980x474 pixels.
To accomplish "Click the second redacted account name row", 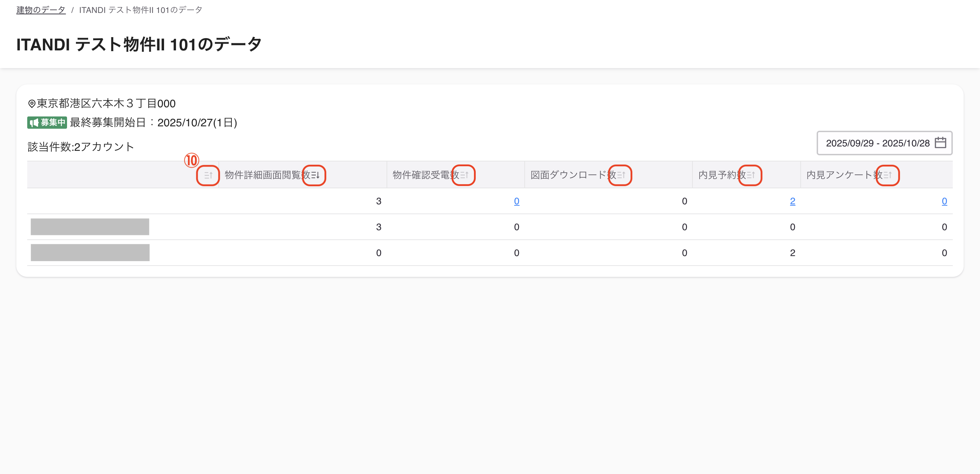I will 90,253.
